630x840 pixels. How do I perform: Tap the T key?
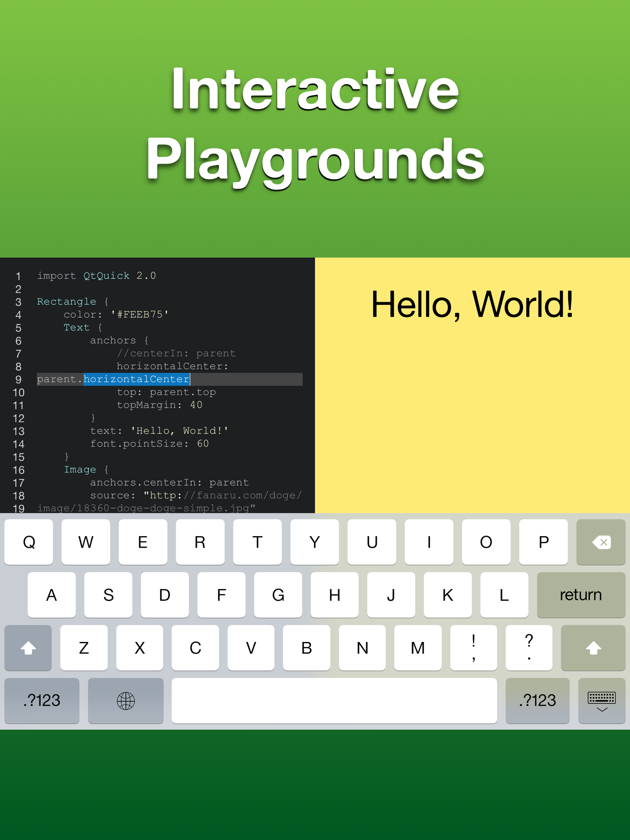257,542
